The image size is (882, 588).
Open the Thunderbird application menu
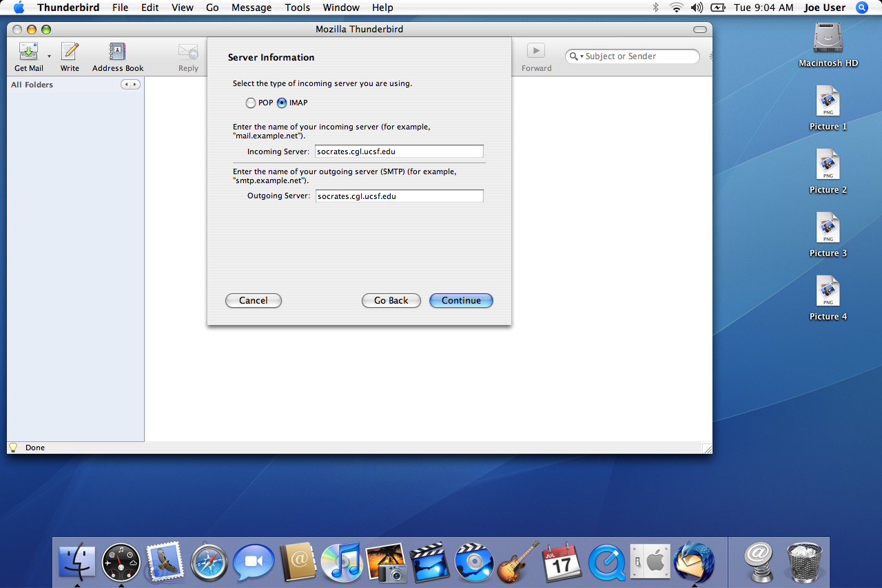coord(68,8)
